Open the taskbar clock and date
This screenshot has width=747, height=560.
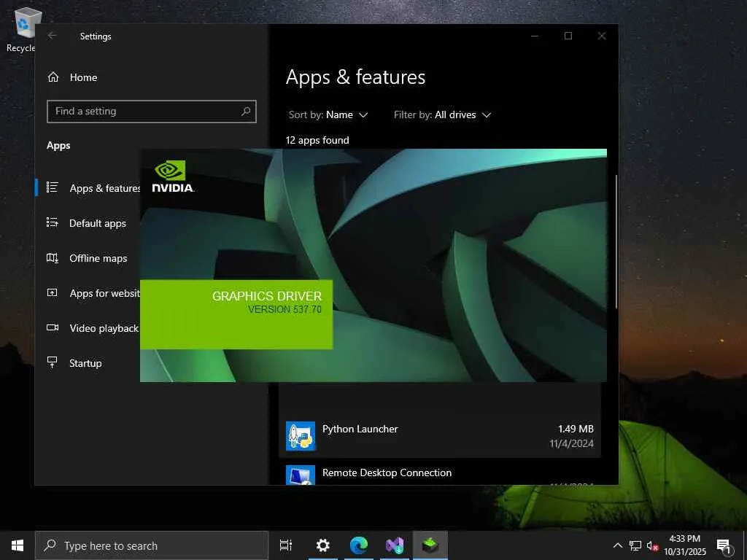[x=685, y=545]
